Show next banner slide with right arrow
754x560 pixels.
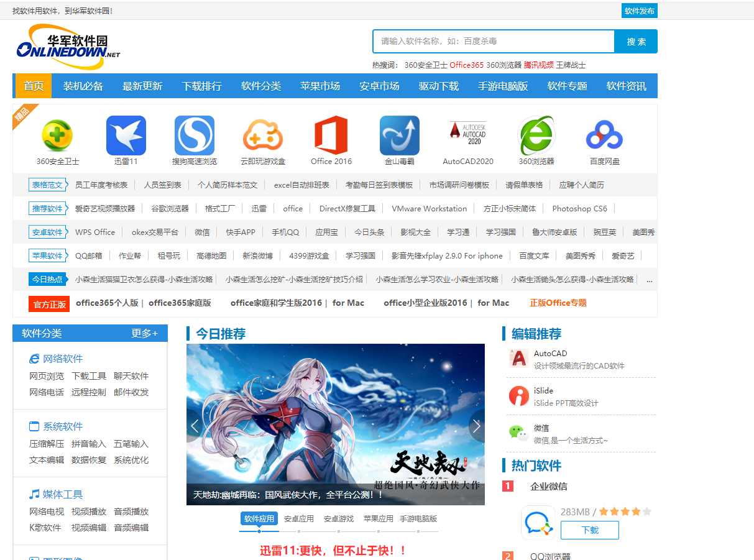477,426
